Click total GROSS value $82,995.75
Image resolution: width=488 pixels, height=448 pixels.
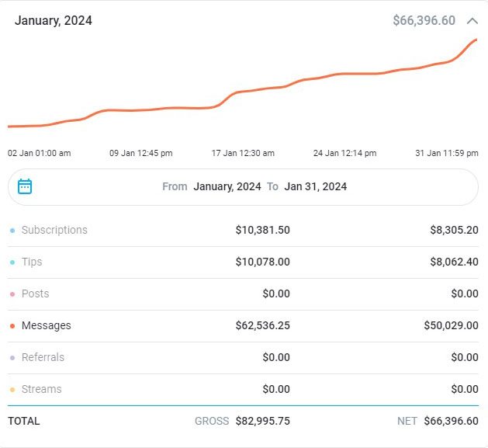(x=263, y=421)
